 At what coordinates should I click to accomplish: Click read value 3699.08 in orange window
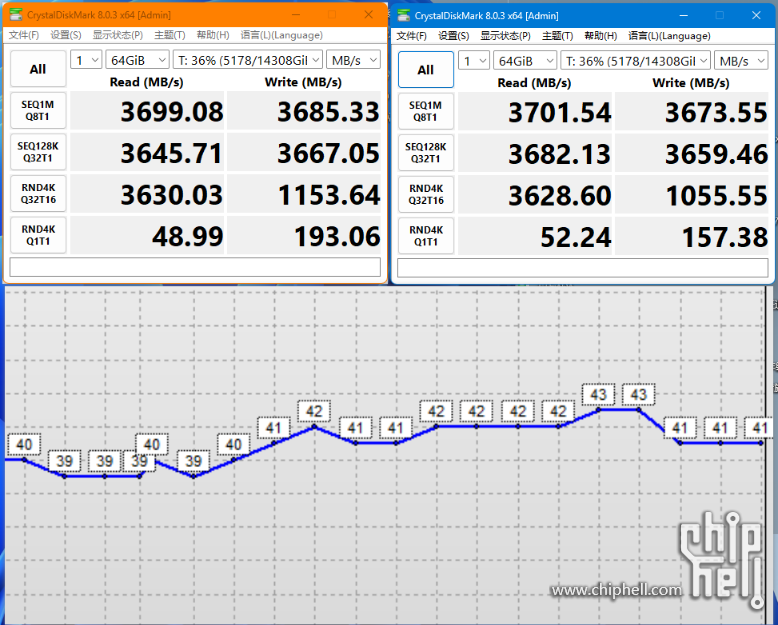[x=147, y=111]
